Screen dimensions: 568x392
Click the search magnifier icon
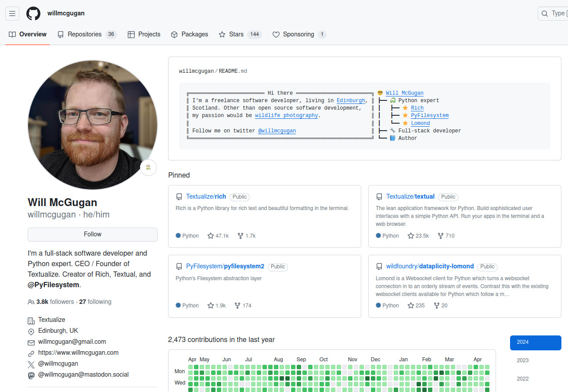click(545, 14)
